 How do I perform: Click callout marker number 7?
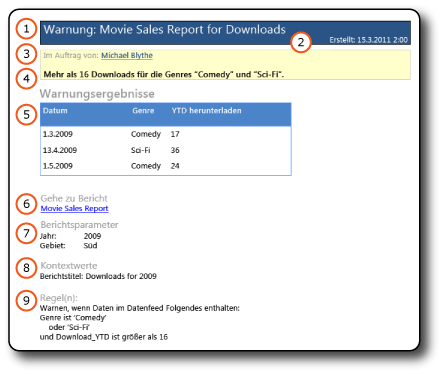(26, 233)
